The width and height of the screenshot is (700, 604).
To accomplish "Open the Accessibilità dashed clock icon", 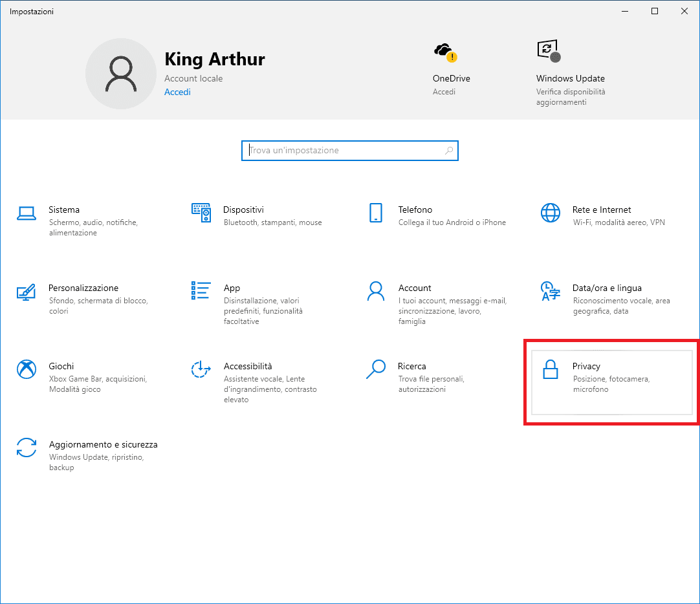I will [201, 370].
